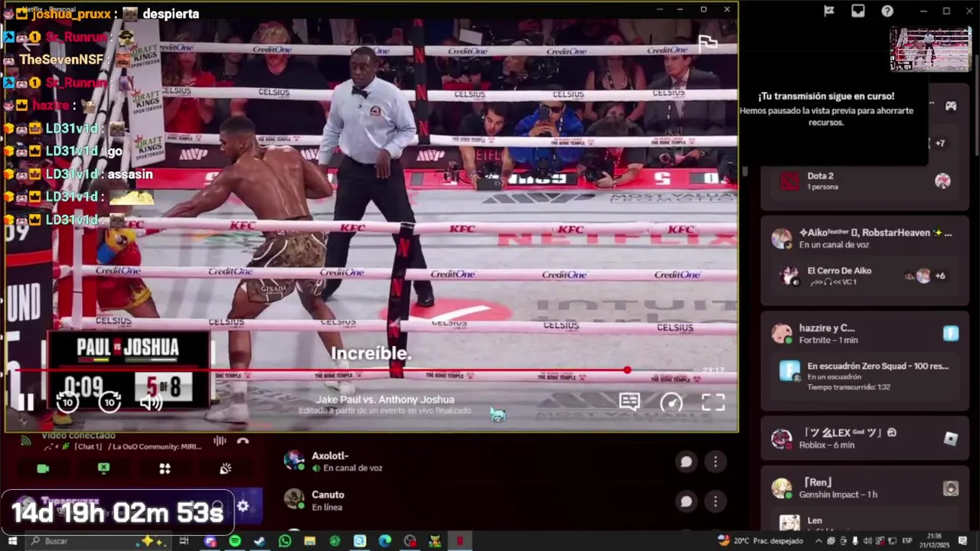Viewport: 980px width, 551px height.
Task: Click the +6 participants overflow badge
Action: 940,275
